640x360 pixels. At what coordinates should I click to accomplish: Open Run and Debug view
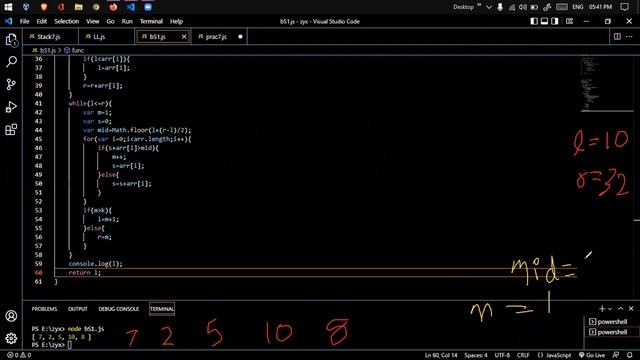(11, 107)
